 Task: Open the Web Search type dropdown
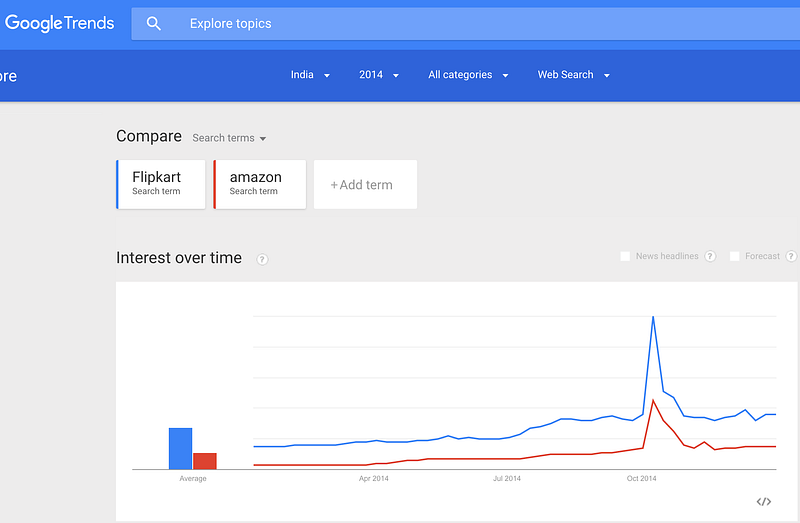(x=573, y=75)
